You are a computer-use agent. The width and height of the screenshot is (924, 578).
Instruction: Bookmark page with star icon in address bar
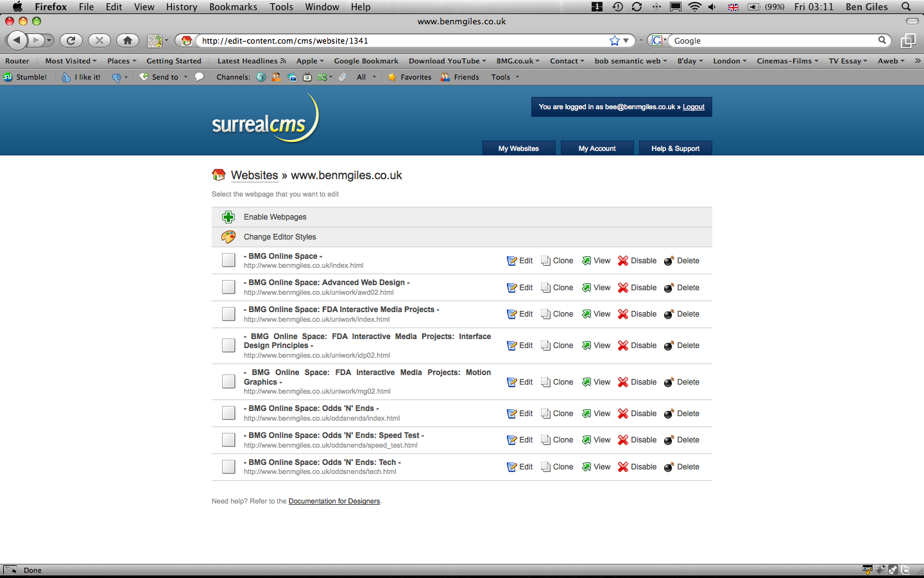tap(615, 40)
